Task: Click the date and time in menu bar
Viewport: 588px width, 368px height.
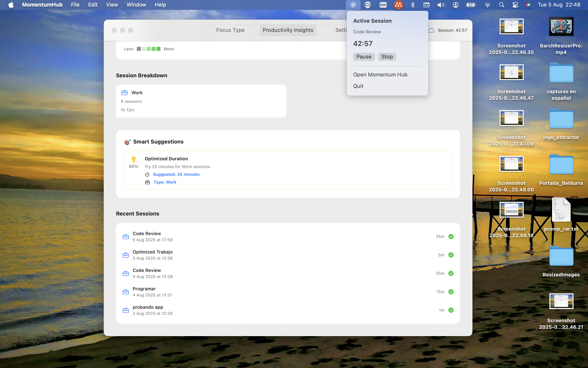Action: [559, 5]
